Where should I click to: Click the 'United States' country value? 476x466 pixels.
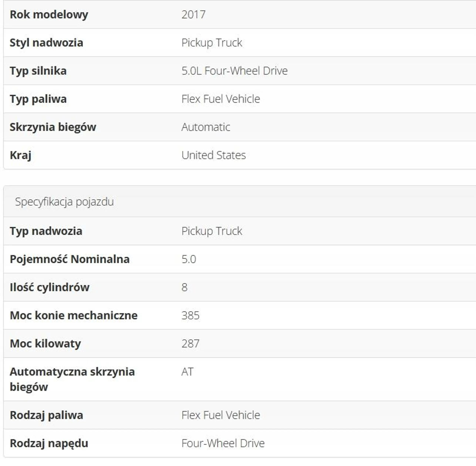point(213,155)
